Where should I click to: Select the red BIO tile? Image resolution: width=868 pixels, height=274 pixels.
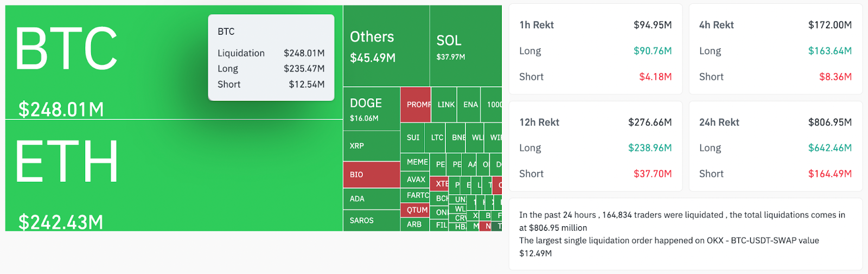point(372,175)
